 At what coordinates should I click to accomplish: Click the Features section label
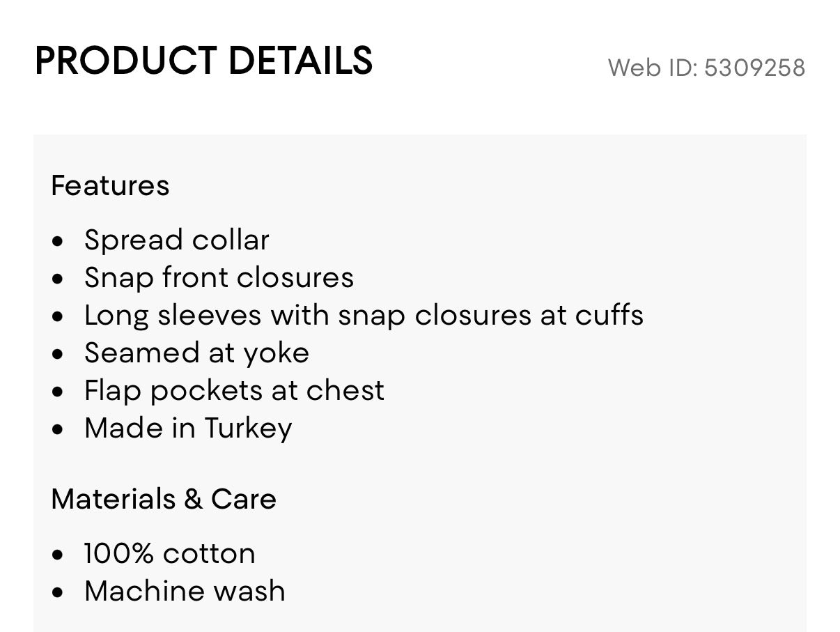[110, 185]
